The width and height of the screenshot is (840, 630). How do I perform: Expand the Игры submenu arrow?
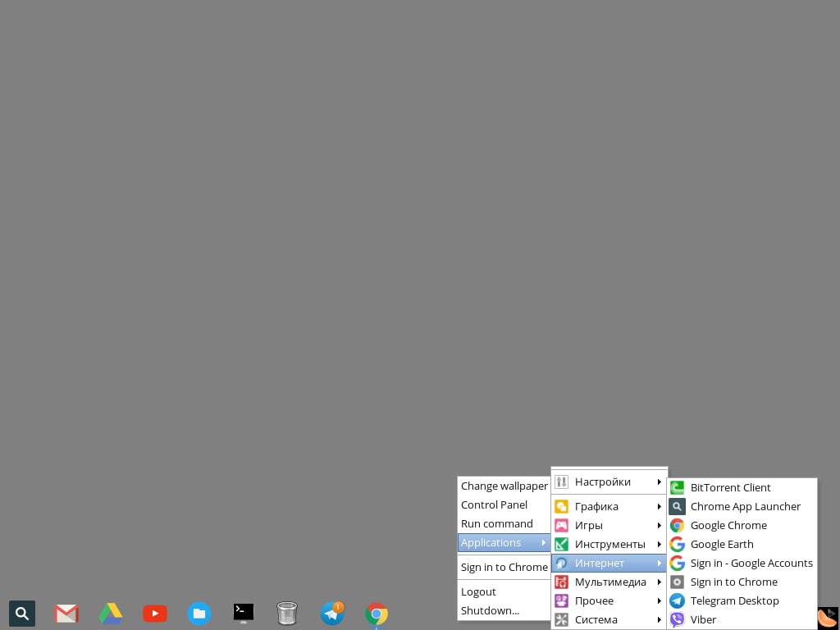(x=659, y=526)
